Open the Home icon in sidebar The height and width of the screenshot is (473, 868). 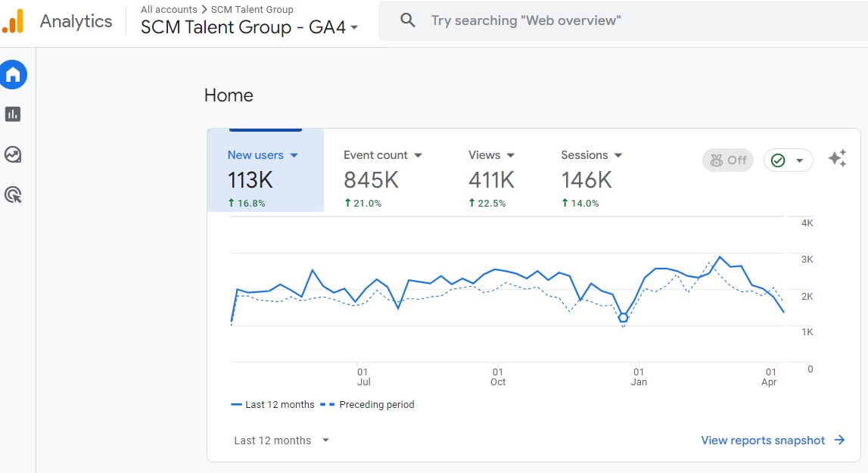(x=14, y=74)
